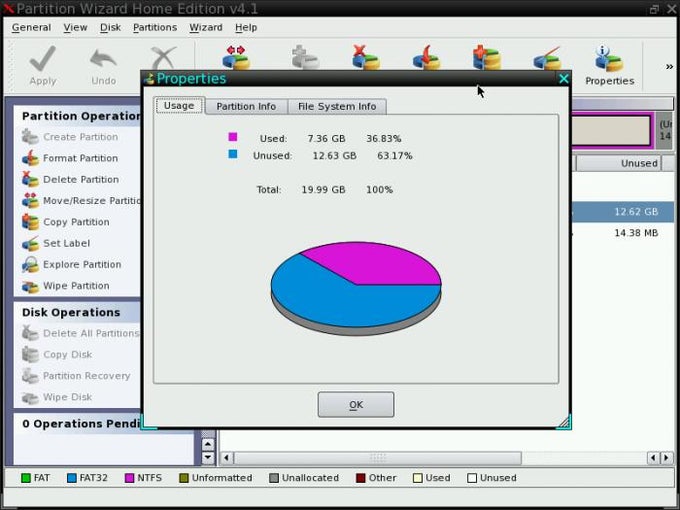Click the NTFS legend magenta swatch

[129, 478]
